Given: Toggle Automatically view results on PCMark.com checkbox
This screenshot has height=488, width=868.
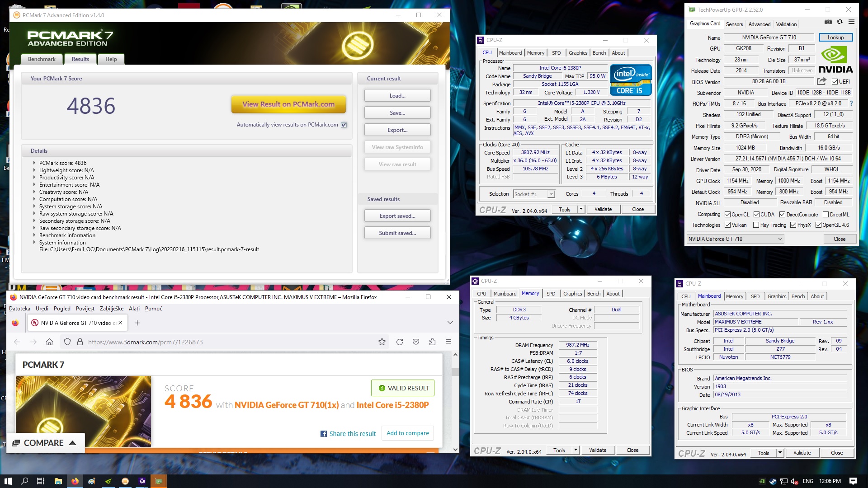Looking at the screenshot, I should coord(344,125).
